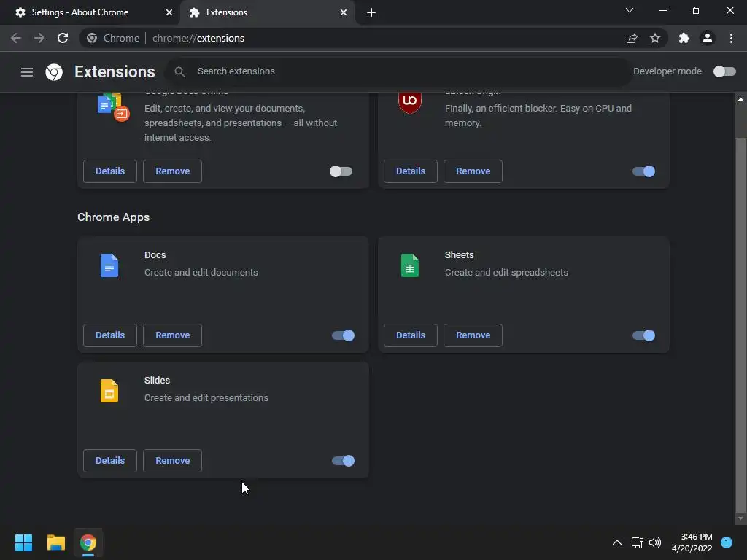747x560 pixels.
Task: Click the 'Create and edit documents' description
Action: [201, 273]
